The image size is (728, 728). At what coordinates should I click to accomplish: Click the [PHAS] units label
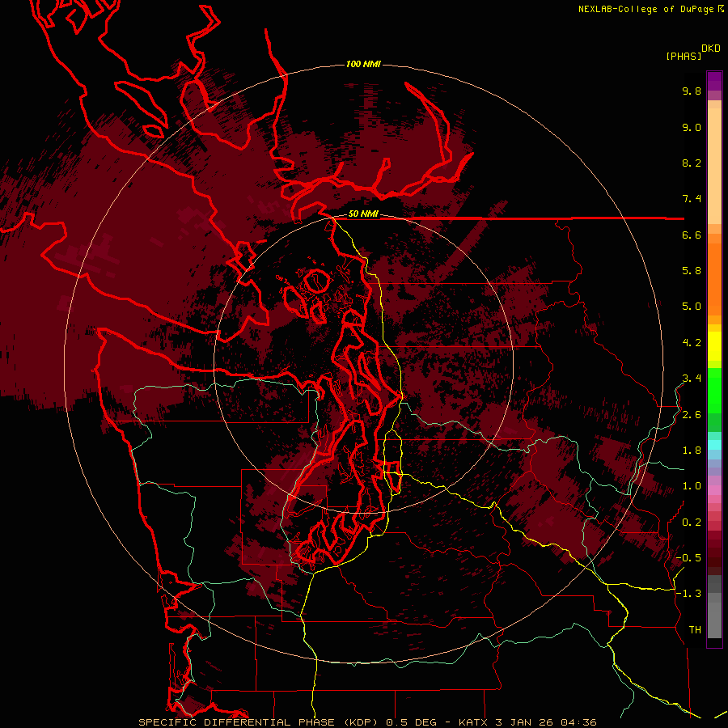pyautogui.click(x=684, y=57)
